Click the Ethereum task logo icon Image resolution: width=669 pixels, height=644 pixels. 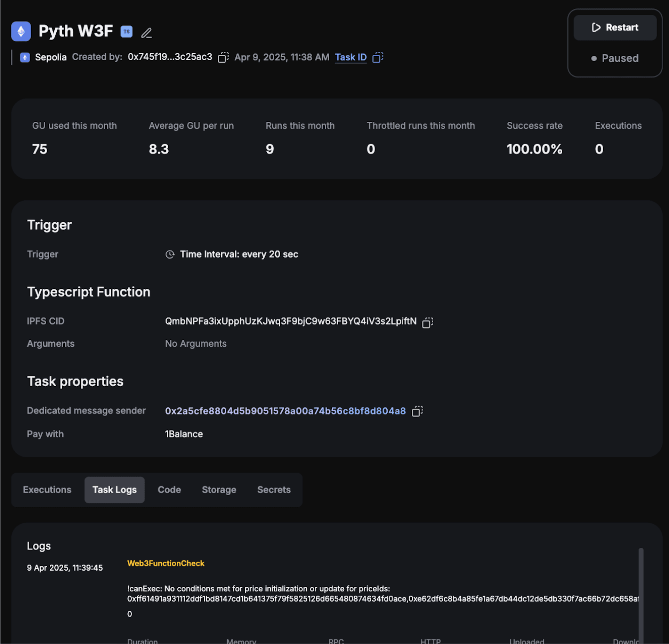[21, 31]
